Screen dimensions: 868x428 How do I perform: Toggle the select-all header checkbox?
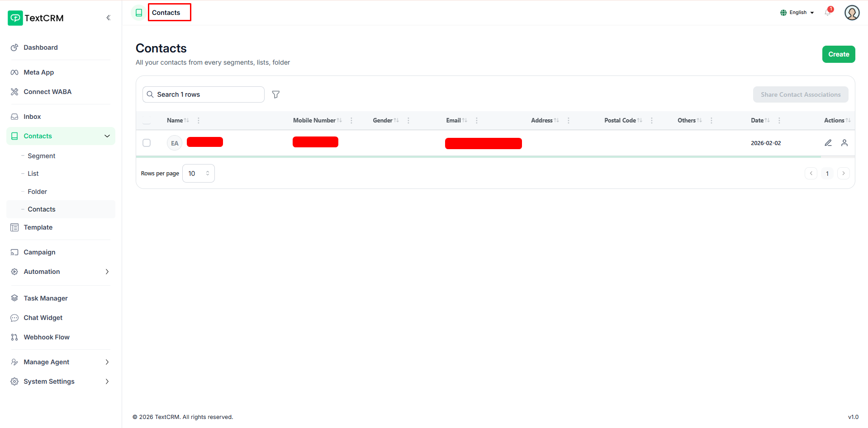pos(147,121)
